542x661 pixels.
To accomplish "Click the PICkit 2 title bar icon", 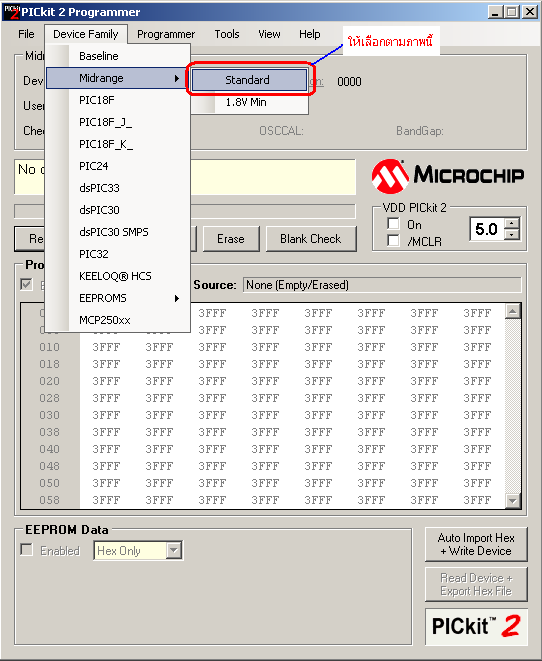I will [11, 12].
